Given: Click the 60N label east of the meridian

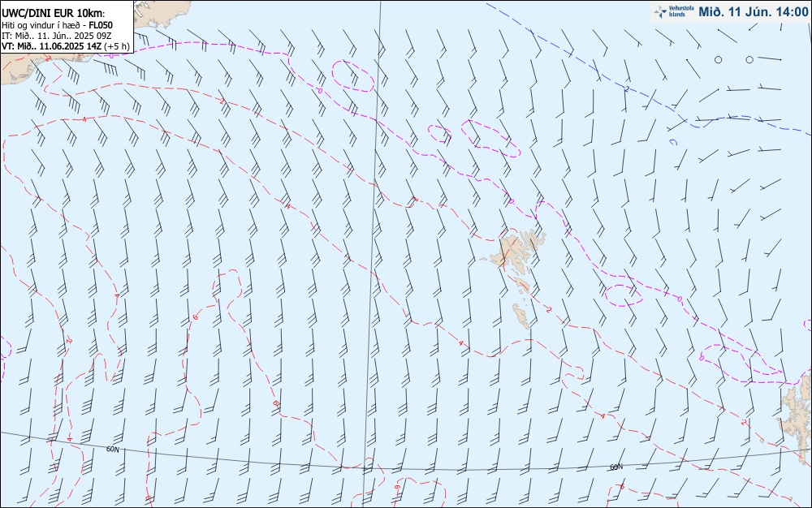Looking at the screenshot, I should (616, 467).
